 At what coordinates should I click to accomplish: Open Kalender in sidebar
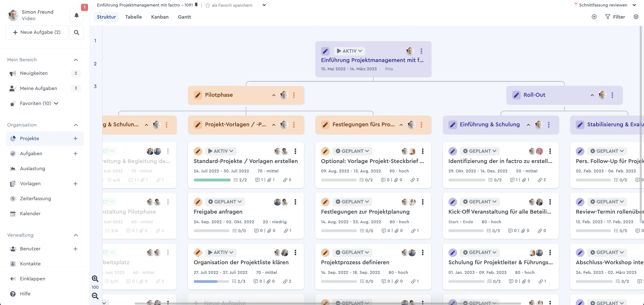(x=44, y=214)
